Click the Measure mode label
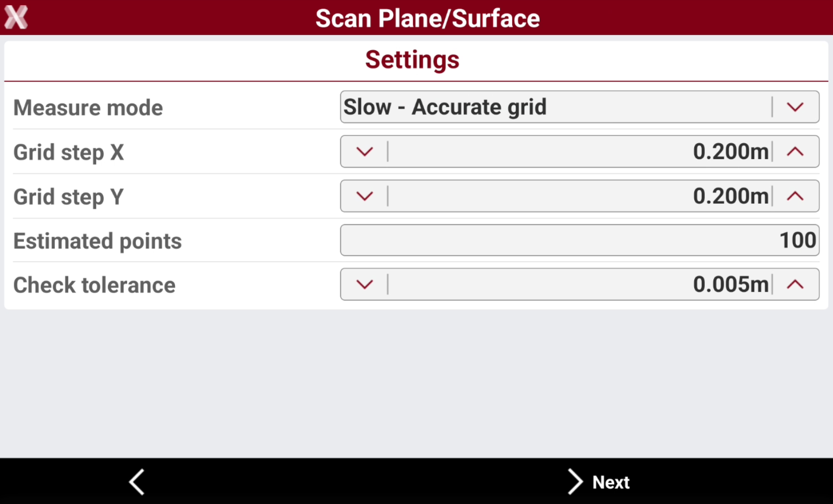The height and width of the screenshot is (504, 833). pyautogui.click(x=88, y=108)
